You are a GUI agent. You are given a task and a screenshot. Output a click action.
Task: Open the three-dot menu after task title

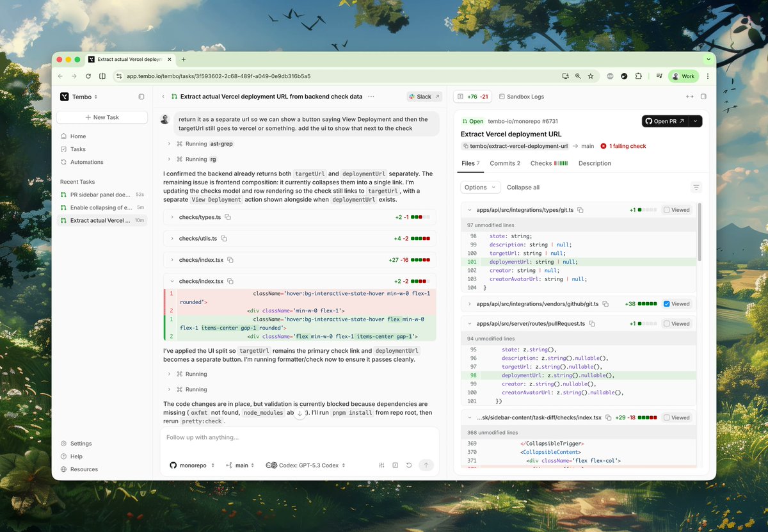click(371, 97)
